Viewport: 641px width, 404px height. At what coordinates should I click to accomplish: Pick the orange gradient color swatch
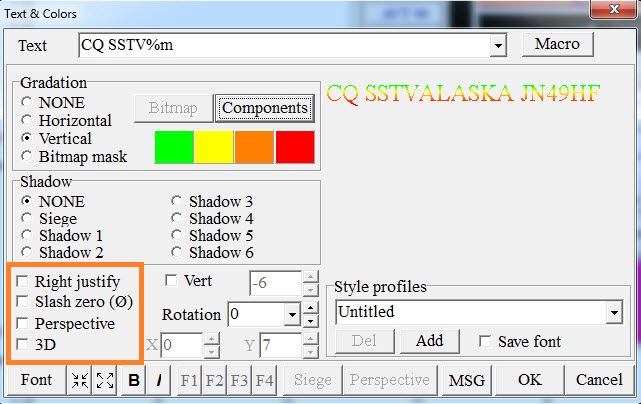(254, 147)
